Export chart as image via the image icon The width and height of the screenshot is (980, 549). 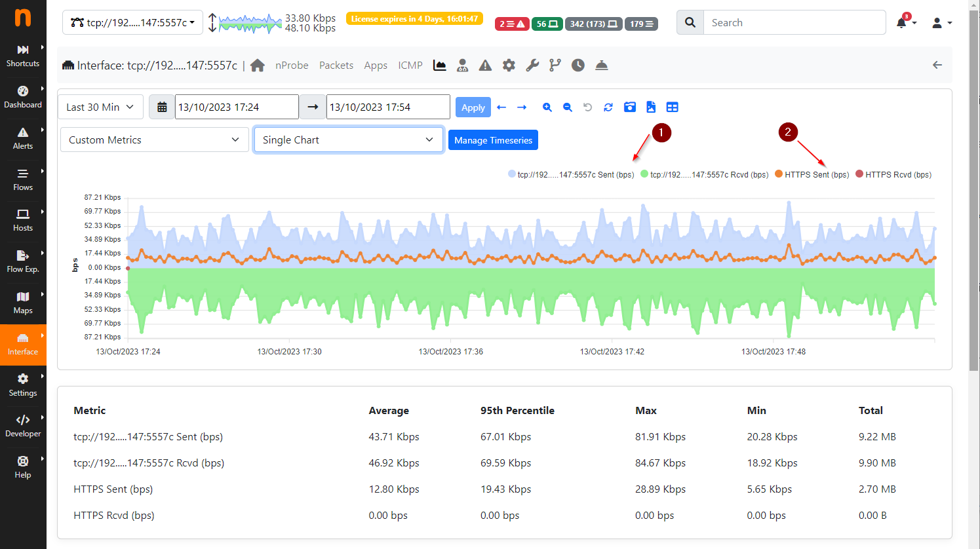click(x=650, y=107)
